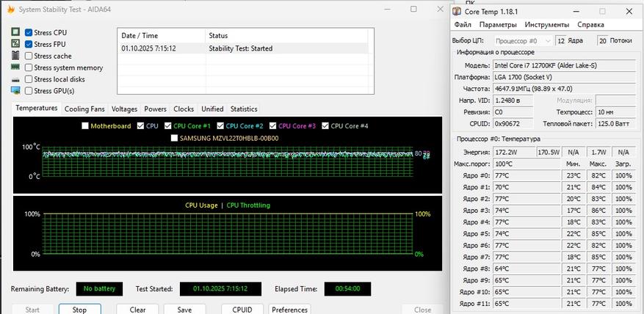Click the system memory RAM stick icon
The height and width of the screenshot is (314, 644).
click(x=15, y=67)
